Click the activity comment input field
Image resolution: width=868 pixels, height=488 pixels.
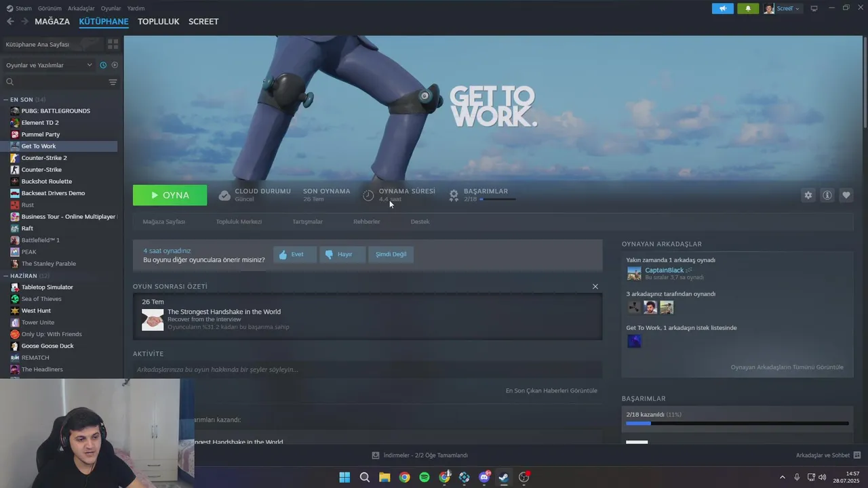(368, 369)
